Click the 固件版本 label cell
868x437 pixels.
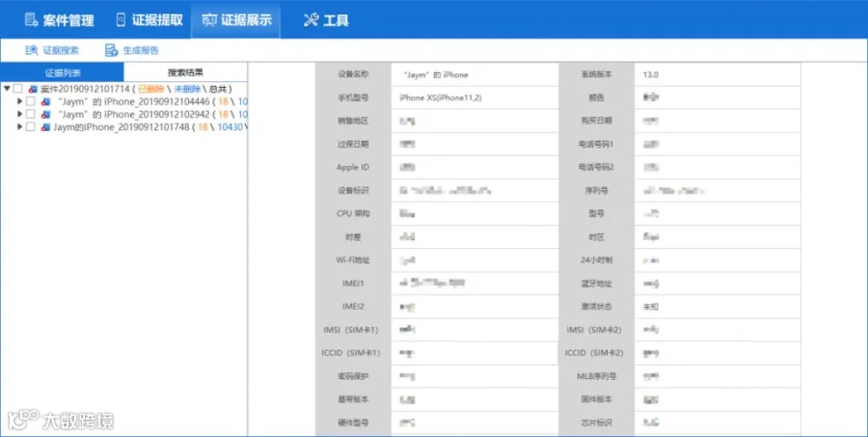point(596,399)
